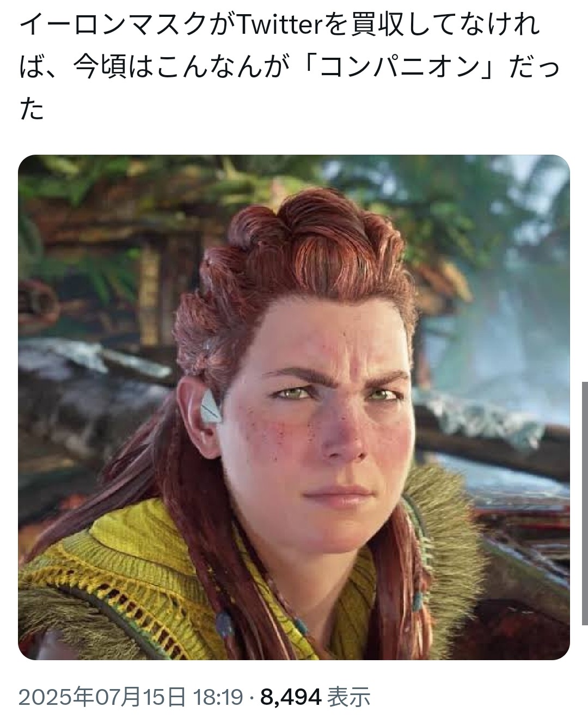This screenshot has width=588, height=719.
Task: Open the attached game character image
Action: (294, 407)
